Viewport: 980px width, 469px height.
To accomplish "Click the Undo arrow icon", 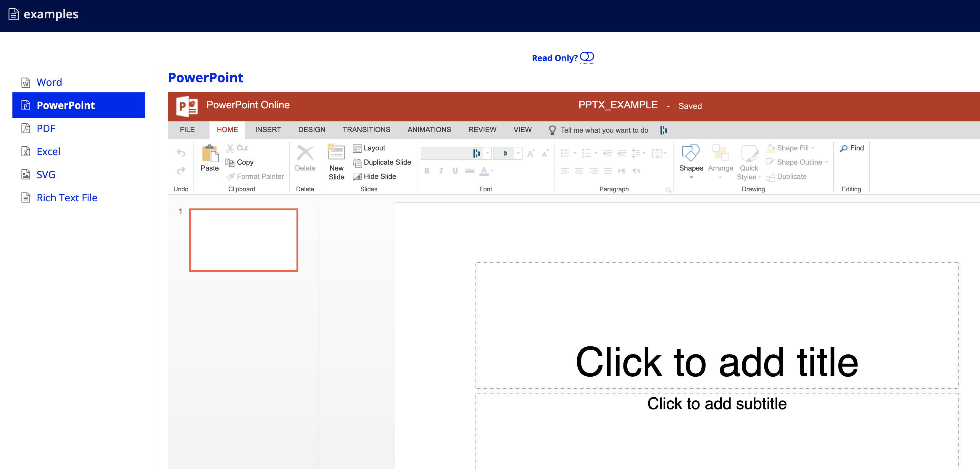I will (x=181, y=153).
